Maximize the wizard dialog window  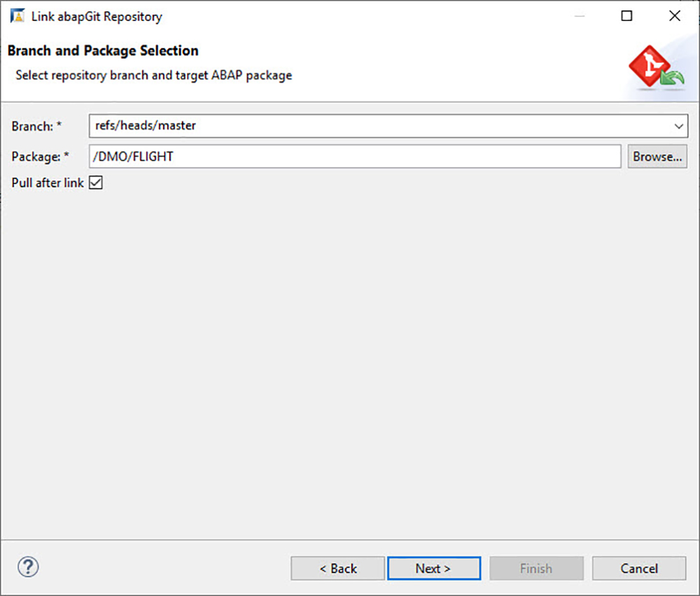(626, 15)
